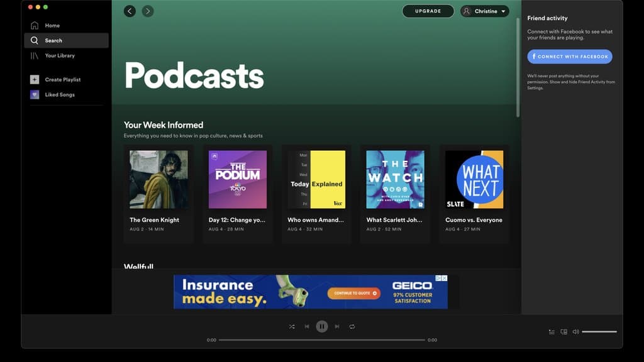Select Search in the sidebar

(67, 41)
